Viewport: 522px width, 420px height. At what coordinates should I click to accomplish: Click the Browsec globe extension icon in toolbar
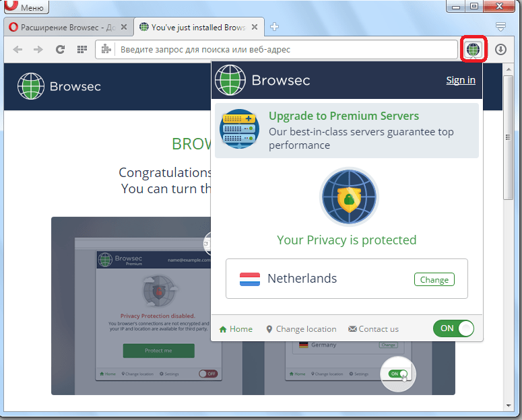(x=473, y=50)
